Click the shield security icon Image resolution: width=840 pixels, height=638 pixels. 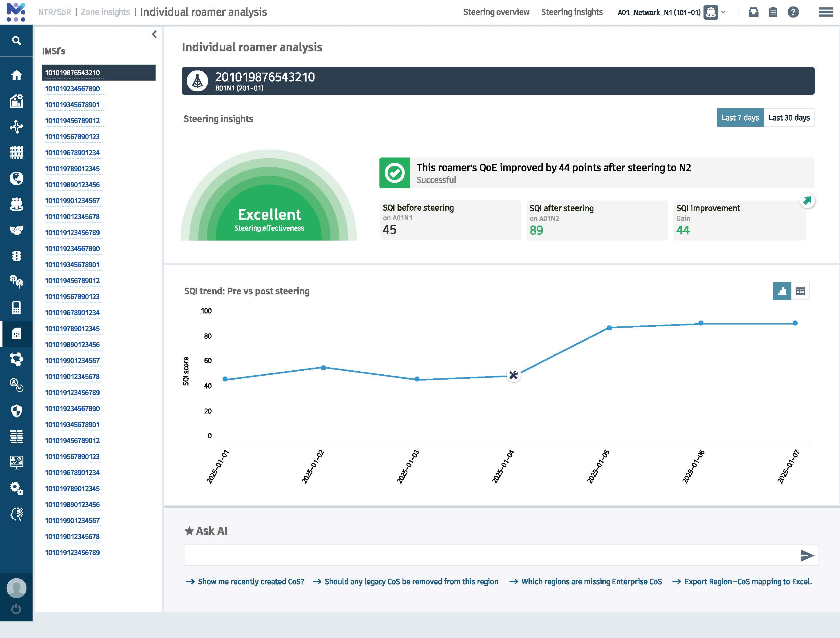[x=16, y=411]
